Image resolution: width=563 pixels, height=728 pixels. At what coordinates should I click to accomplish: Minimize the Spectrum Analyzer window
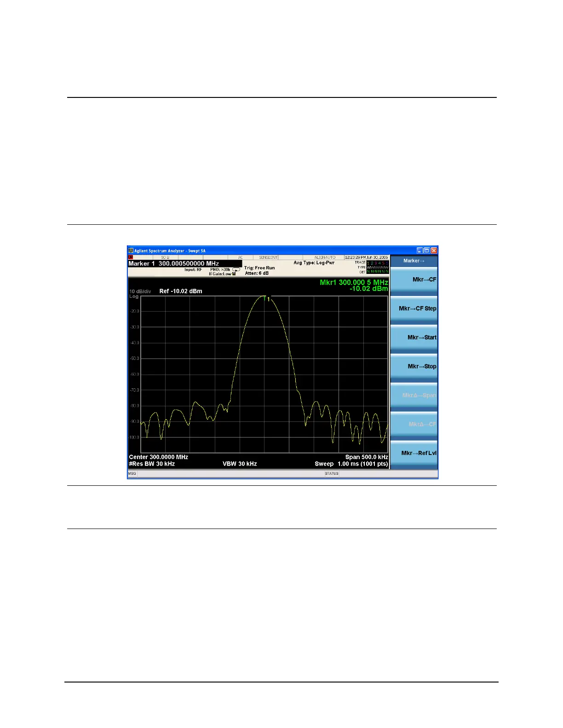(x=419, y=251)
